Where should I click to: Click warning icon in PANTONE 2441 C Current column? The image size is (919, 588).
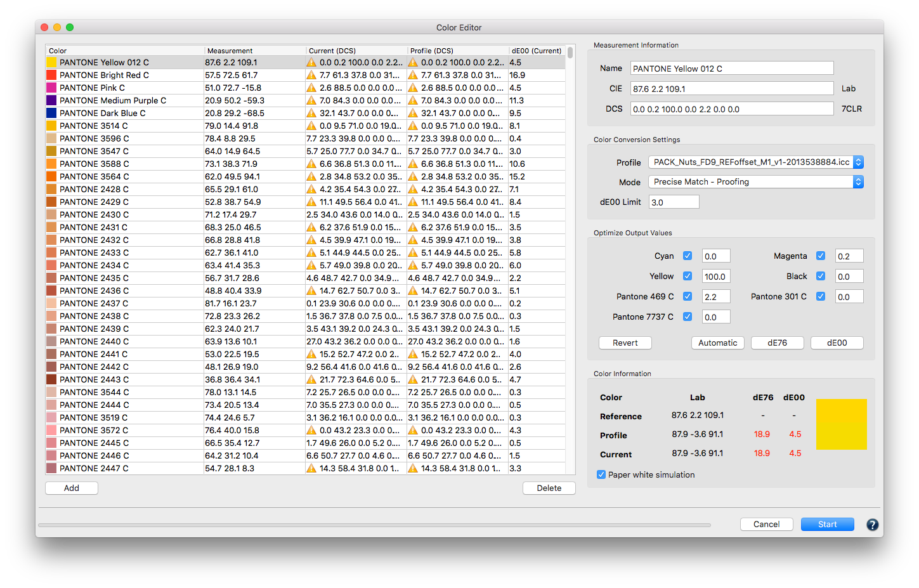[311, 354]
